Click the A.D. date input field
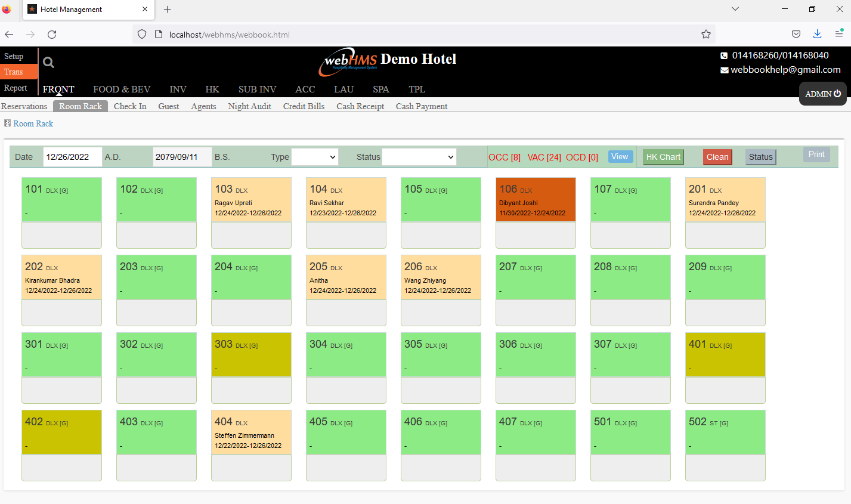 tap(72, 157)
